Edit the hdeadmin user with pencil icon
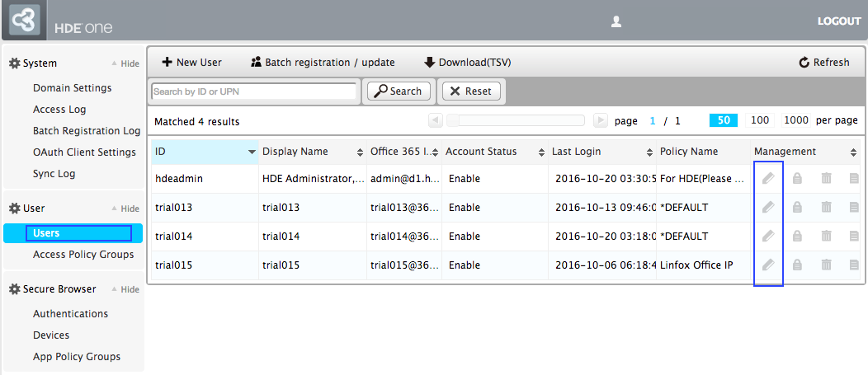 coord(768,178)
